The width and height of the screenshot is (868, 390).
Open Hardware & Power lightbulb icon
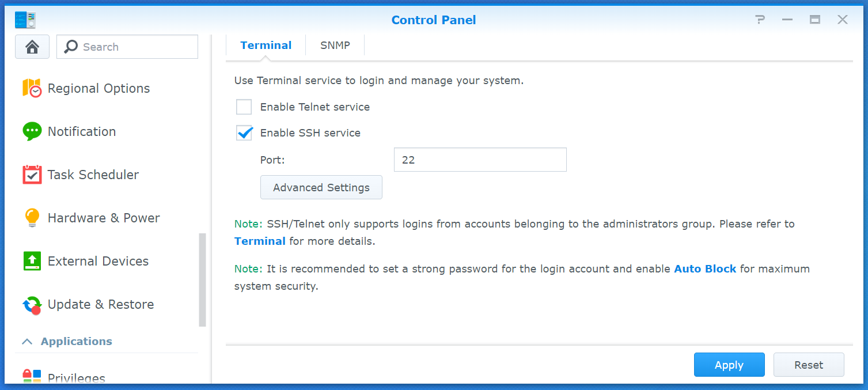(32, 218)
